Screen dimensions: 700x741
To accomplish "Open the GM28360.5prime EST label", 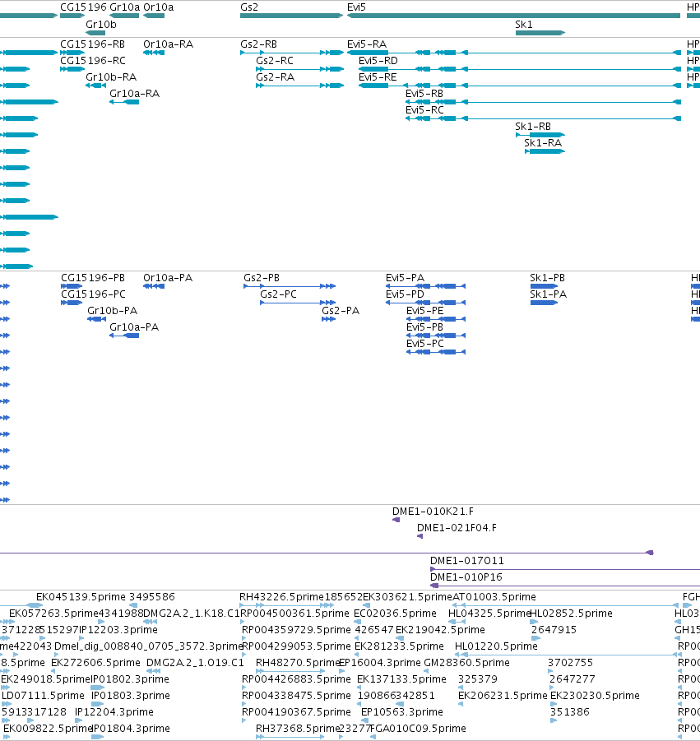I will tap(466, 663).
